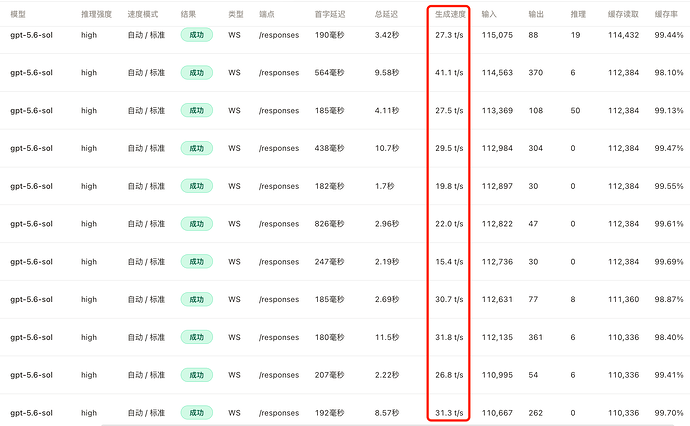The height and width of the screenshot is (426, 690).
Task: Click the cache rate 99.70%
Action: tap(669, 413)
